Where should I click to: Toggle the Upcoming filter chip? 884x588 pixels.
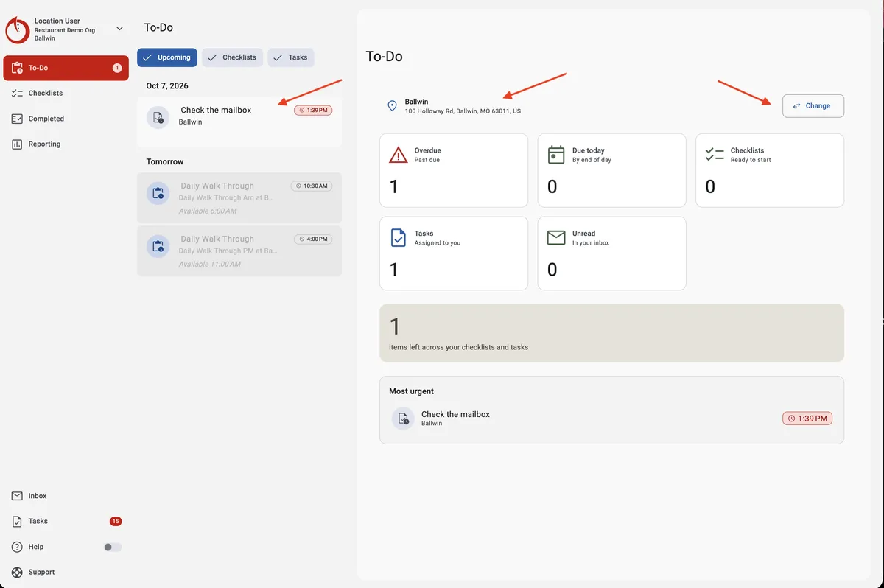click(167, 57)
